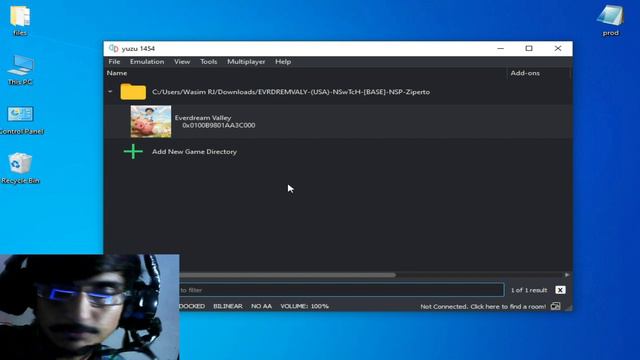Click Not Connected find a room link
The height and width of the screenshot is (360, 640).
pos(483,307)
